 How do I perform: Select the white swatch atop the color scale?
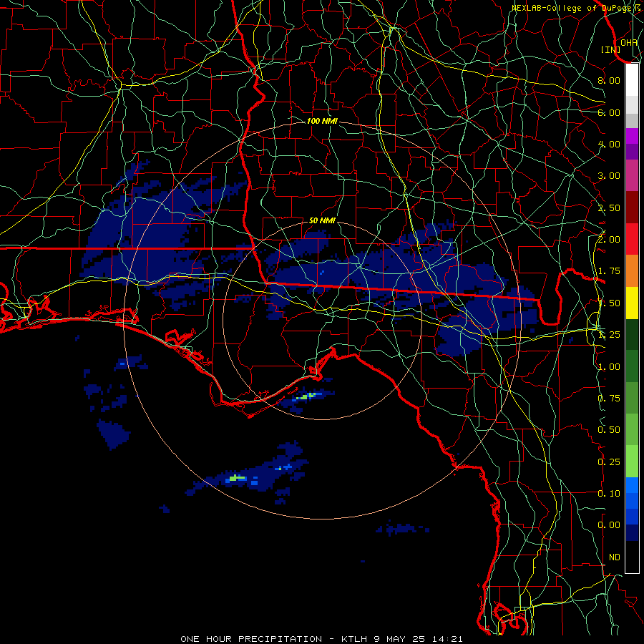tap(632, 79)
